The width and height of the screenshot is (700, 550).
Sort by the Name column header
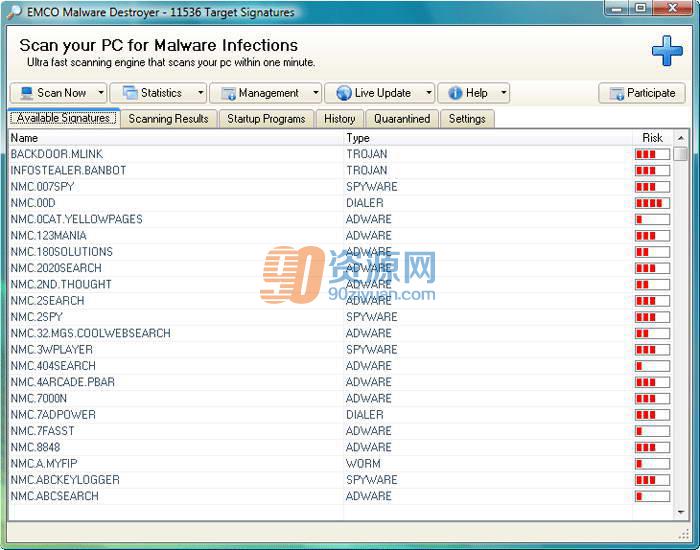(x=176, y=138)
